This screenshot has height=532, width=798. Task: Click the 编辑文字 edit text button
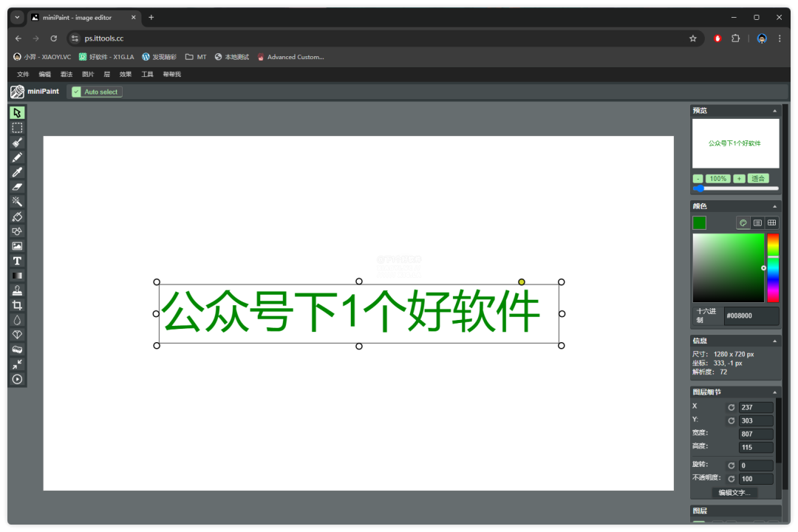pos(734,492)
